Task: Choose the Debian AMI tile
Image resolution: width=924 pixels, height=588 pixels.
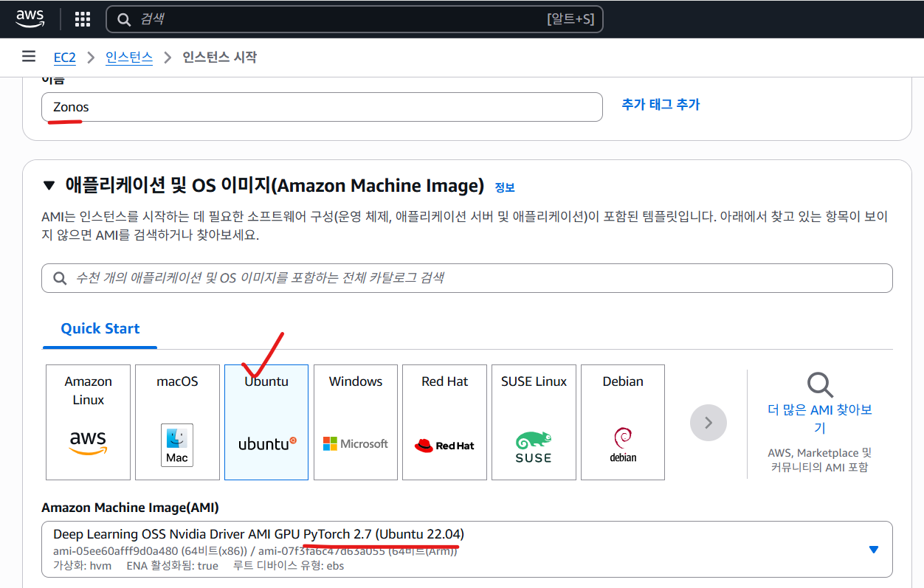Action: tap(623, 422)
